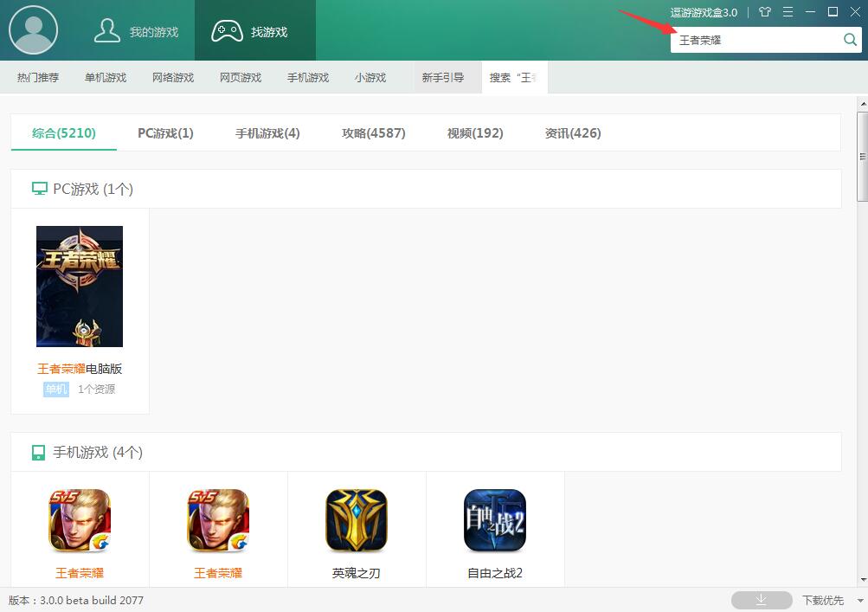
Task: Switch to 我的游戏 section
Action: (x=136, y=31)
